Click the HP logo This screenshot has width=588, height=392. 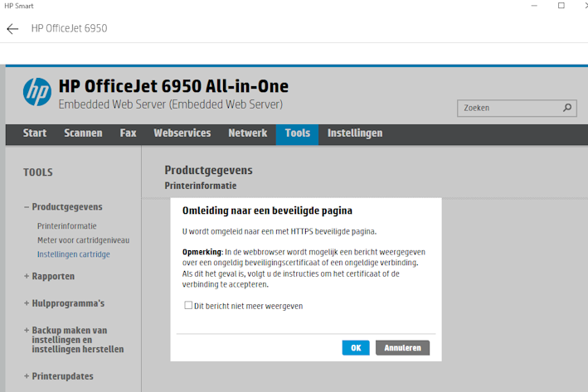pyautogui.click(x=37, y=92)
